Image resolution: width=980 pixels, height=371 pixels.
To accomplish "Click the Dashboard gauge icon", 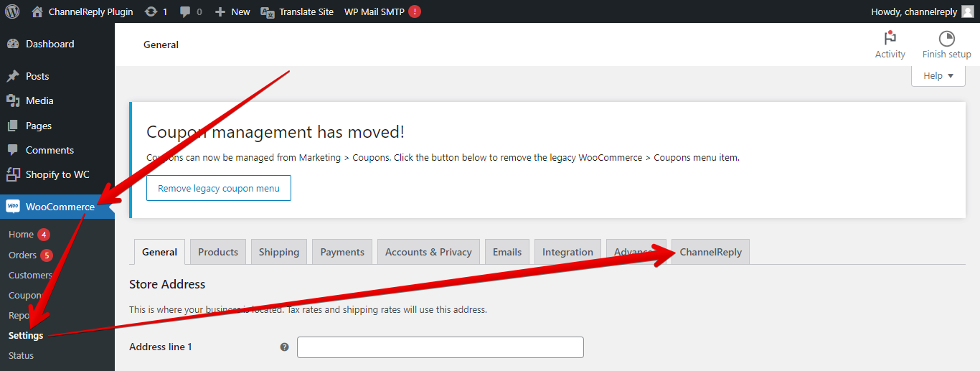I will pyautogui.click(x=13, y=44).
